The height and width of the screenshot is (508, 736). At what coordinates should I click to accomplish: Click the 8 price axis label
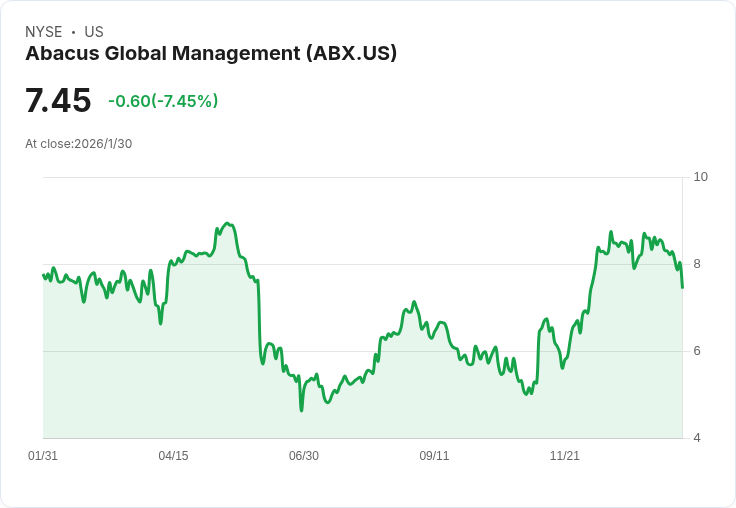[x=697, y=264]
